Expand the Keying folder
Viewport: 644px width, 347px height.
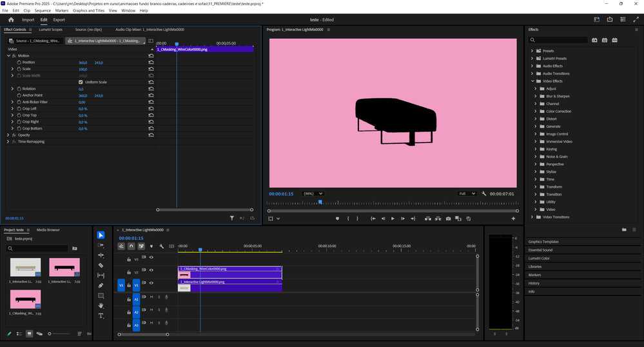click(536, 149)
